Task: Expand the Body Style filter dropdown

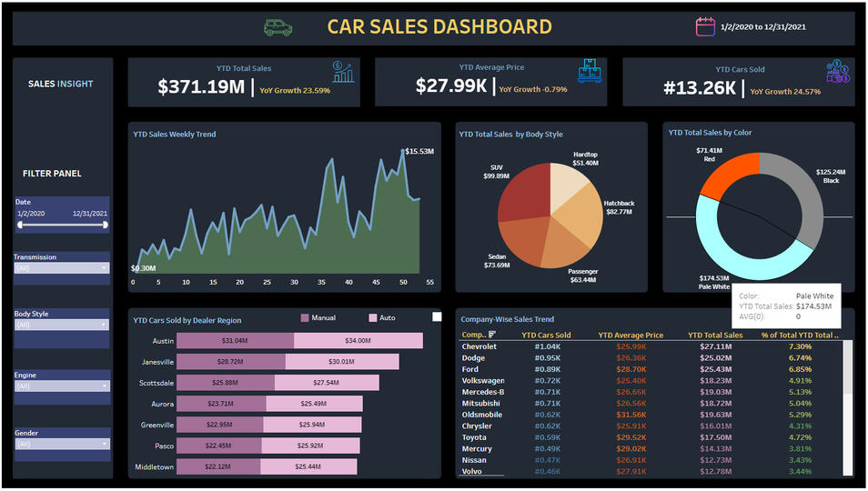Action: (62, 325)
